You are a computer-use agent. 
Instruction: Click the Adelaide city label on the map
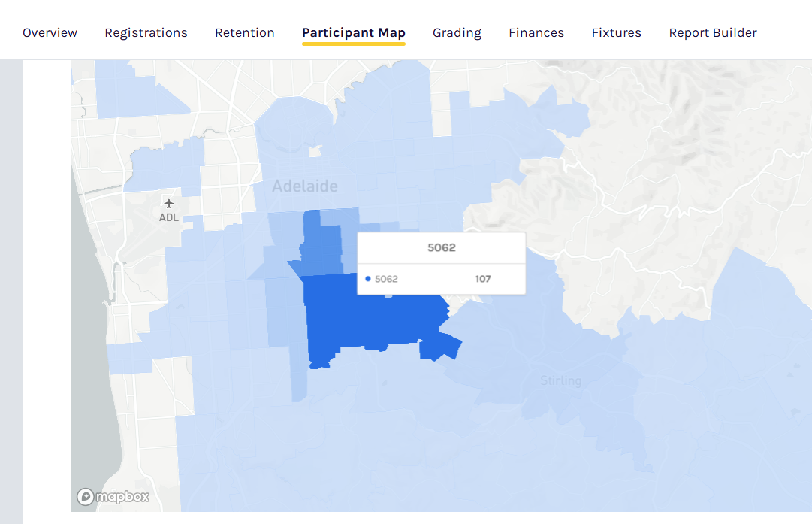click(304, 186)
